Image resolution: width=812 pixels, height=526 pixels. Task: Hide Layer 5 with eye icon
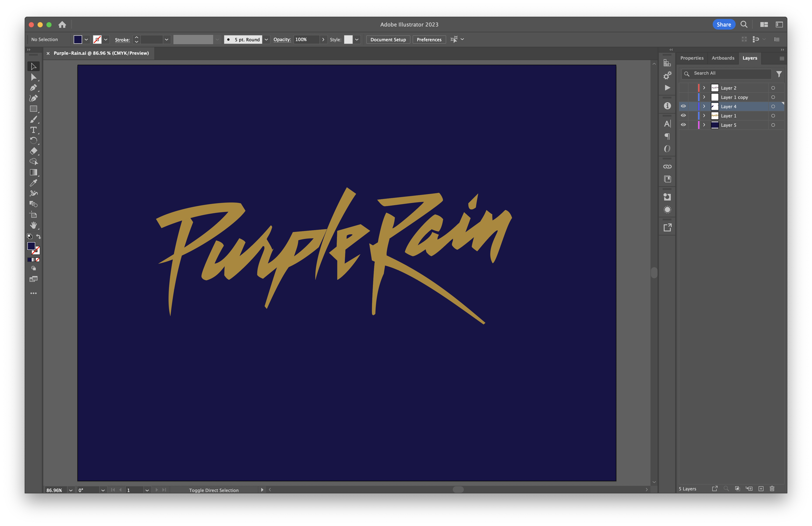point(683,125)
